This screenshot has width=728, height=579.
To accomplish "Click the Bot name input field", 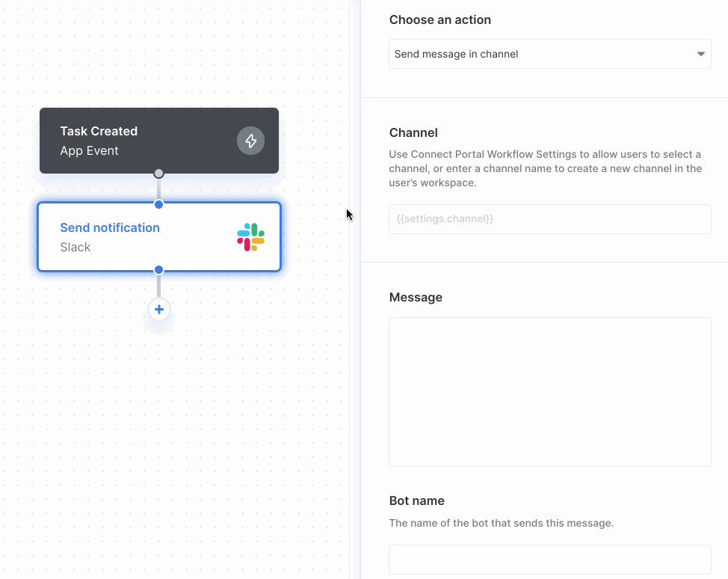I will pos(550,560).
